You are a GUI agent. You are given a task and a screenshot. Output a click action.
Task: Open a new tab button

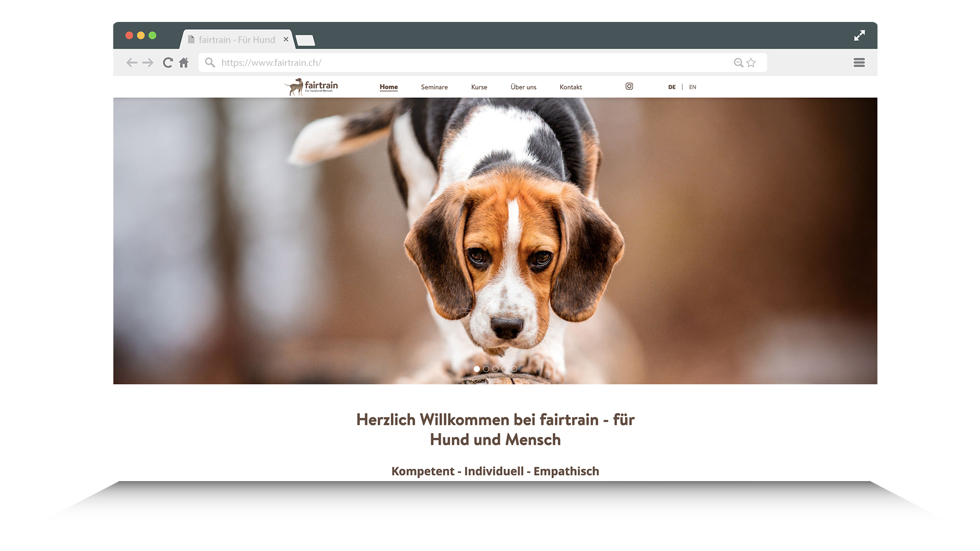click(x=305, y=40)
